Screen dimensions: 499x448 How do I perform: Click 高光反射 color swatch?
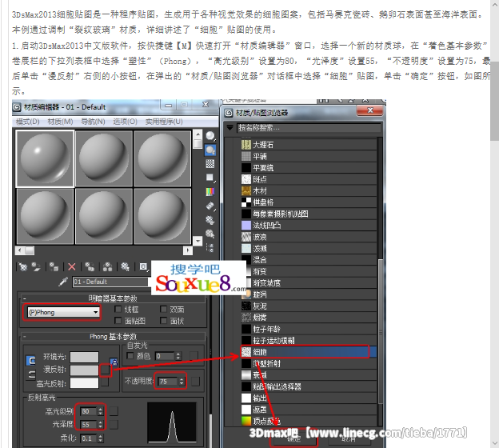[84, 383]
